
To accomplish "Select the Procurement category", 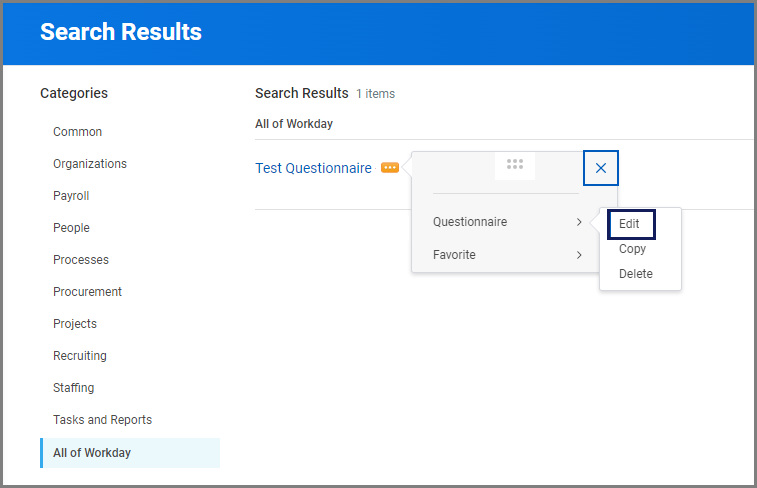I will 87,292.
